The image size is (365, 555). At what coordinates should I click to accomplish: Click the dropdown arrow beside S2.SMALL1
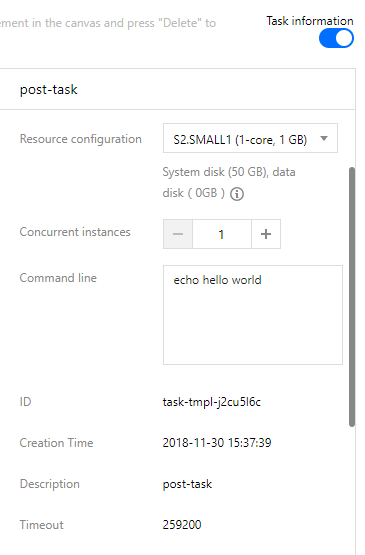click(324, 138)
